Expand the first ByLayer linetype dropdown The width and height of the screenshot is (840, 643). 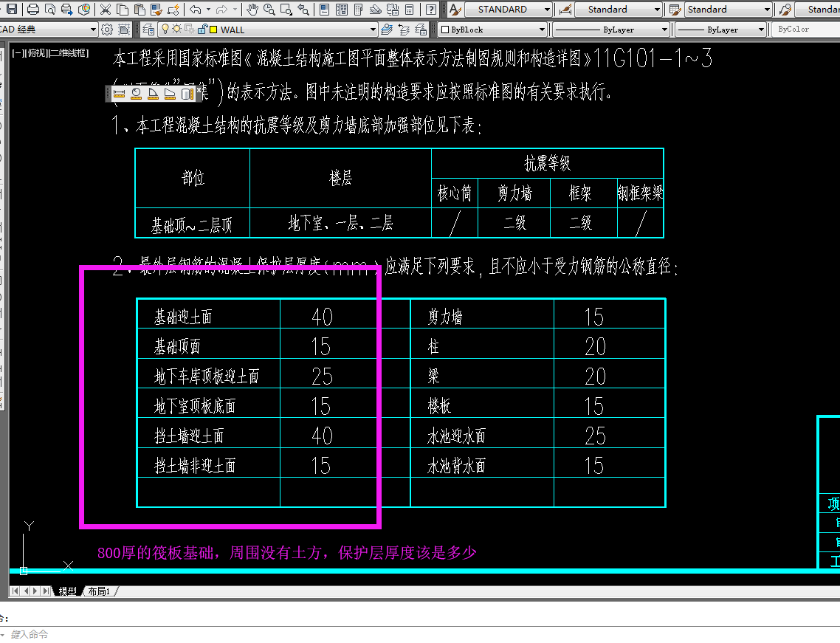[665, 30]
